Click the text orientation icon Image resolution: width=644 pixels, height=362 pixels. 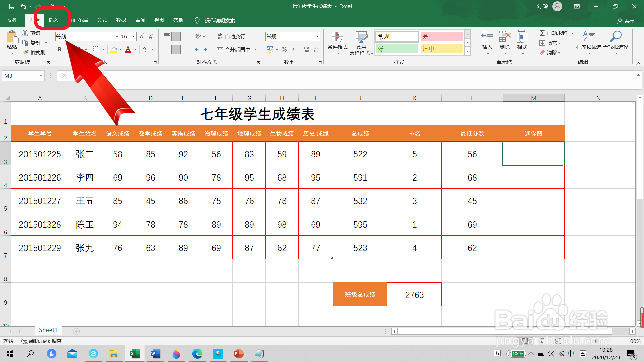coord(198,36)
